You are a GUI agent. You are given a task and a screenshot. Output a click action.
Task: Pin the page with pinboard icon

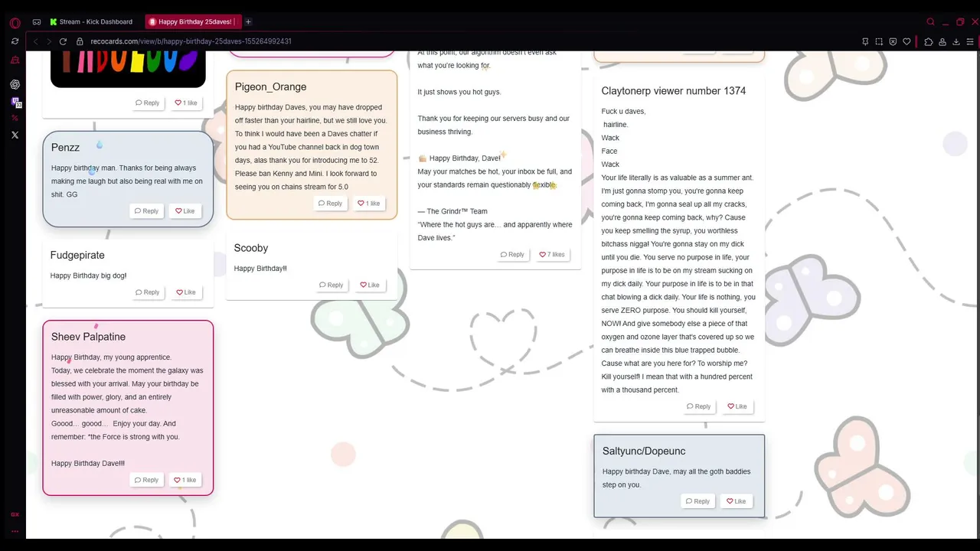(865, 41)
